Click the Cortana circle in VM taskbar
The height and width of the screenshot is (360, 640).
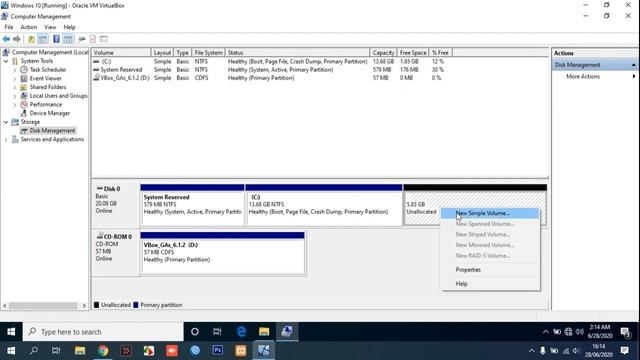click(x=195, y=331)
